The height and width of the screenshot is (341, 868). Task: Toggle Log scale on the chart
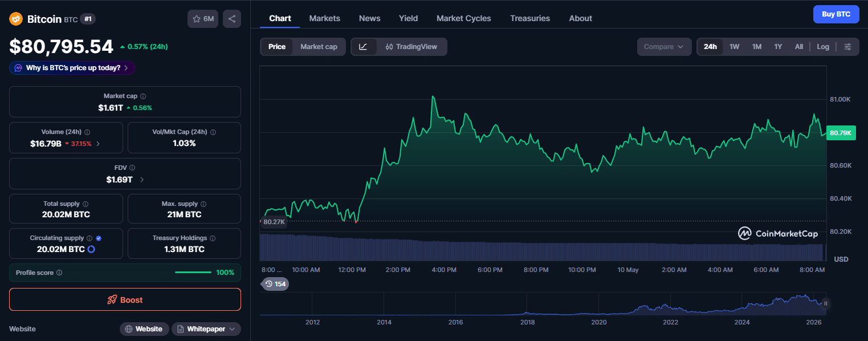pos(823,47)
